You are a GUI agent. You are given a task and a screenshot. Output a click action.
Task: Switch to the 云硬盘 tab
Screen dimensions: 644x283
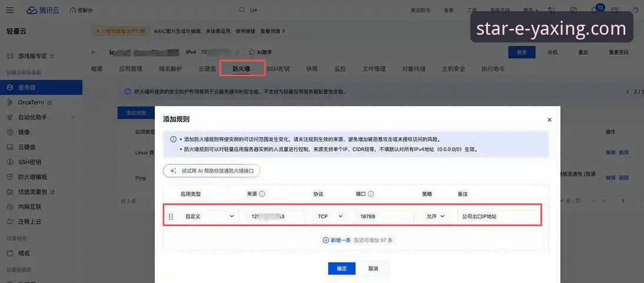[x=207, y=69]
